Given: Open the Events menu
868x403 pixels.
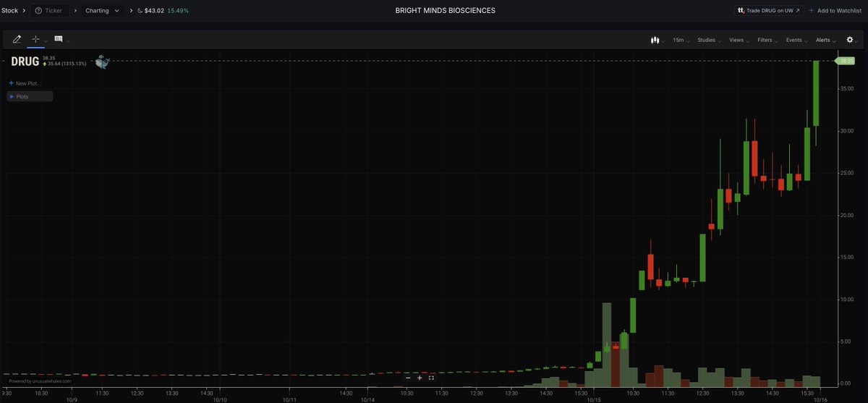Looking at the screenshot, I should (x=796, y=40).
